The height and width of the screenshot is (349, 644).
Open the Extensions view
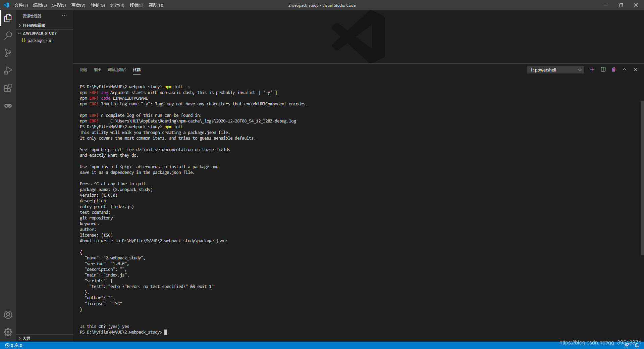[x=8, y=88]
